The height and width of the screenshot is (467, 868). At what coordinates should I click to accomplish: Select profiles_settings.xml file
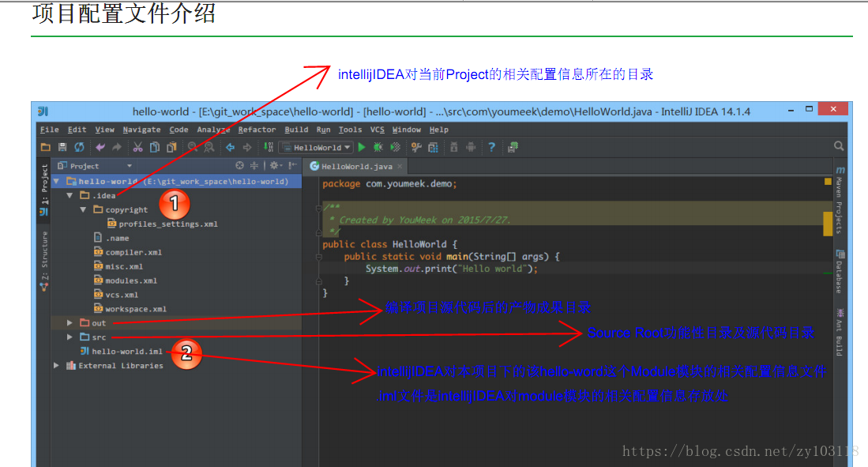[162, 224]
